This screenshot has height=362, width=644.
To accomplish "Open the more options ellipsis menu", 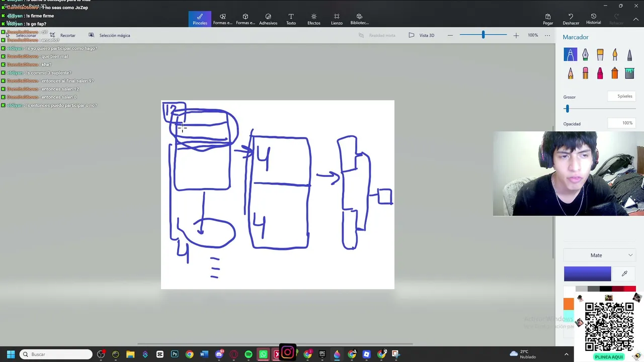I will click(547, 35).
